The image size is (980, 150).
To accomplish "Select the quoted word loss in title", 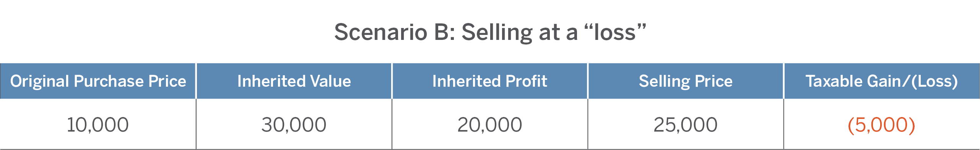I will click(x=616, y=32).
